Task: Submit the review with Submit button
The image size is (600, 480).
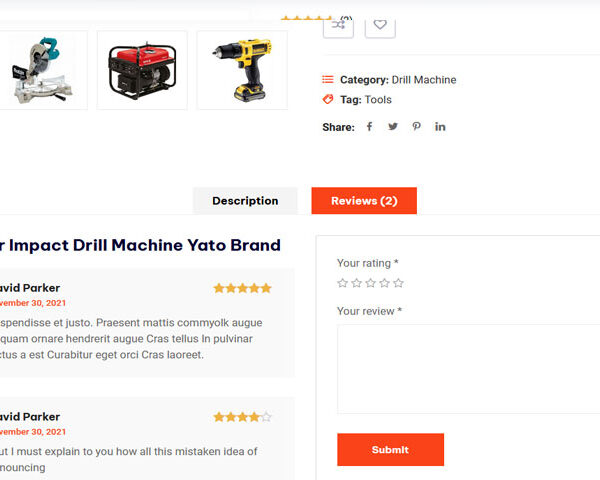Action: [x=390, y=449]
